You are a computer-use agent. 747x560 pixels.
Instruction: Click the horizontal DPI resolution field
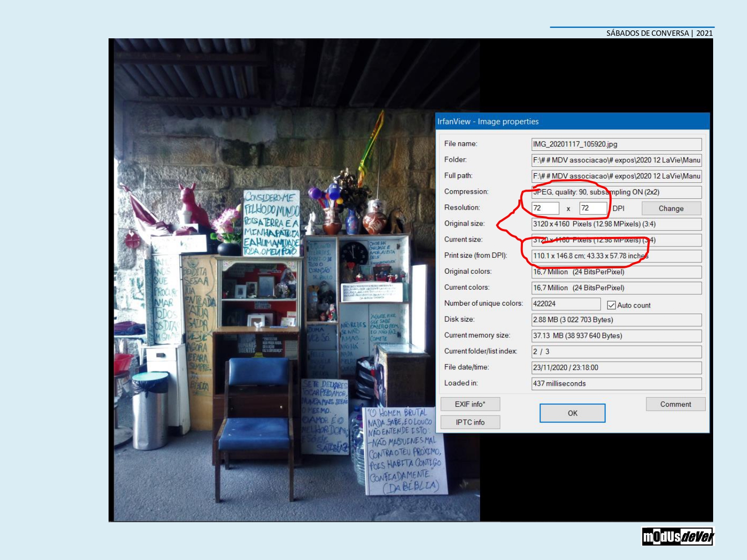click(545, 208)
